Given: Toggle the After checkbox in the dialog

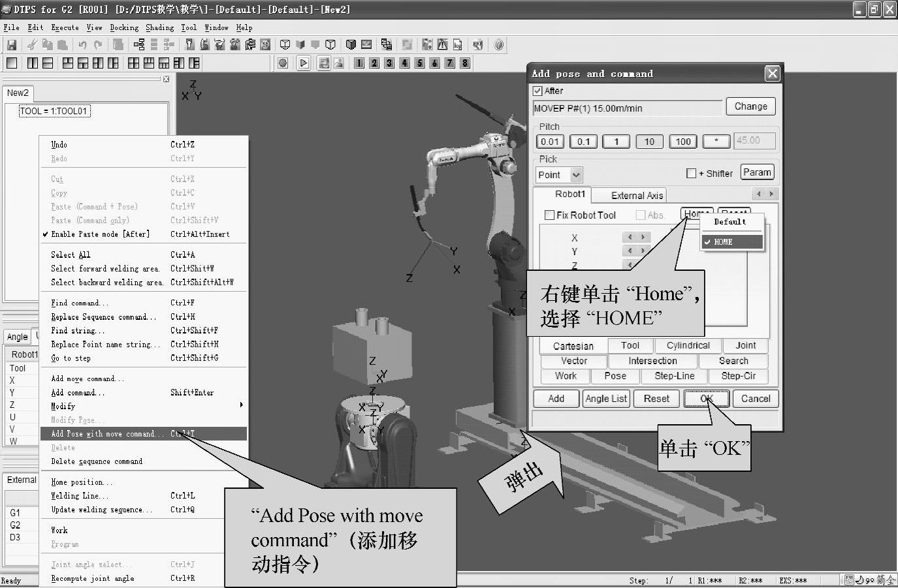Looking at the screenshot, I should (x=537, y=91).
